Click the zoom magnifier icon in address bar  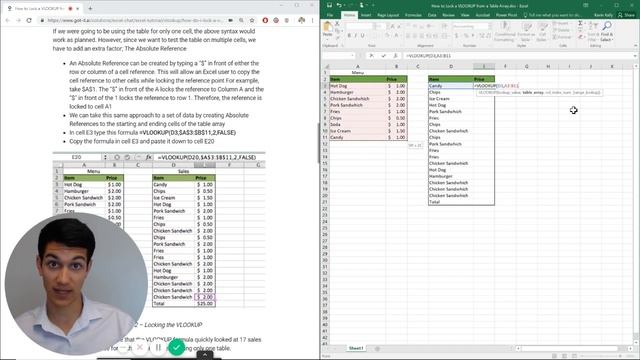point(242,20)
